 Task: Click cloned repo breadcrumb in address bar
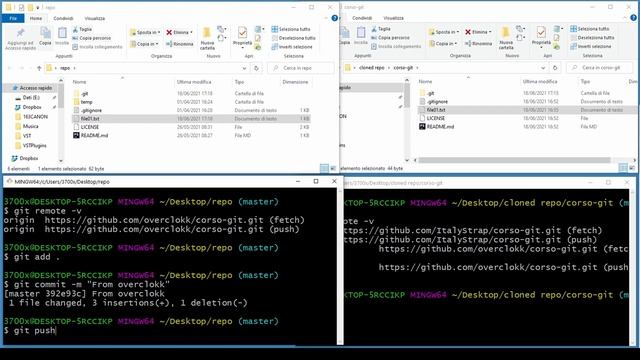click(x=371, y=68)
